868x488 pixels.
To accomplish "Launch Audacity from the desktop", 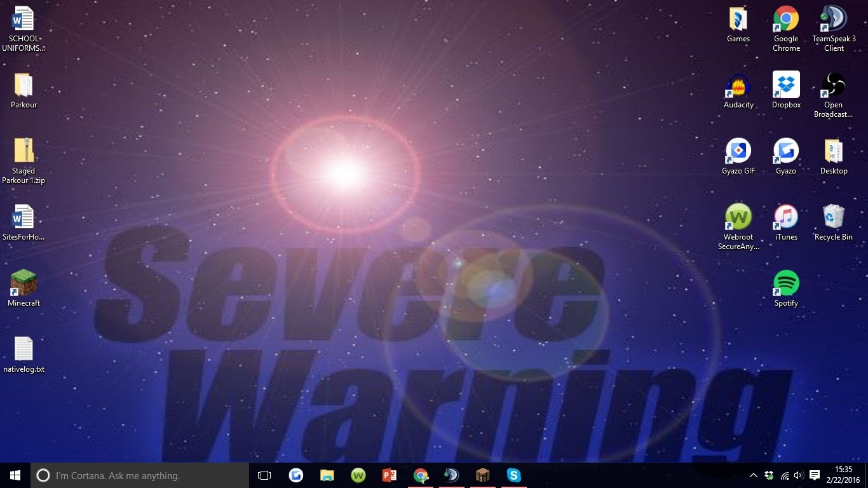I will pyautogui.click(x=738, y=91).
